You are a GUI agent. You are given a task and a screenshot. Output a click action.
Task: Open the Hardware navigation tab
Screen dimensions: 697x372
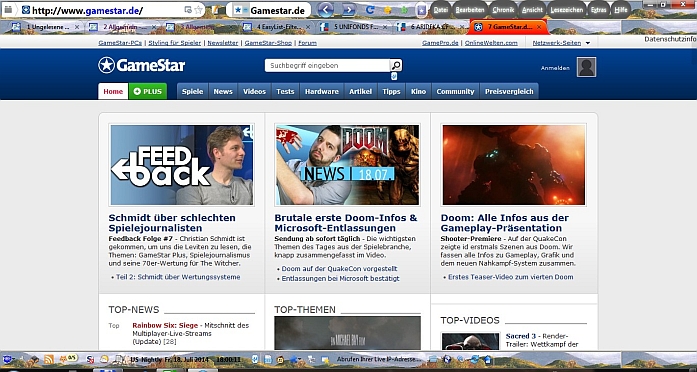click(x=322, y=91)
